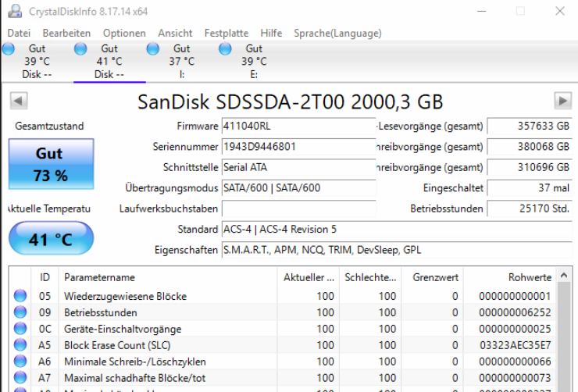Click the Schlechte column header
Viewport: 578px width, 392px height.
tap(370, 277)
